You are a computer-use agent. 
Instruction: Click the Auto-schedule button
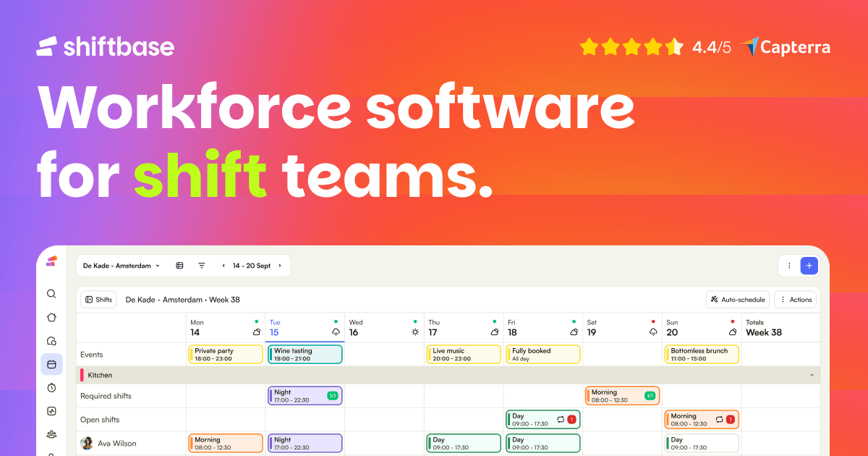(x=738, y=300)
